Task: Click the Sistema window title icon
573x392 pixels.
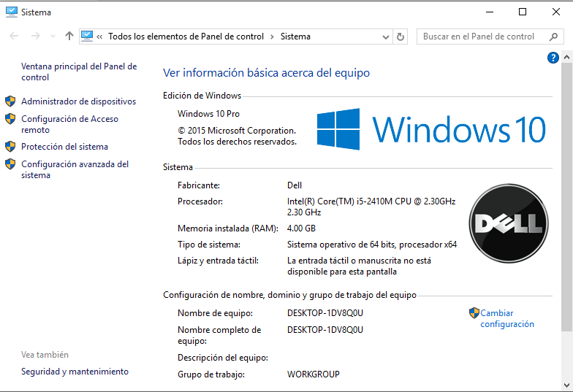Action: tap(12, 12)
